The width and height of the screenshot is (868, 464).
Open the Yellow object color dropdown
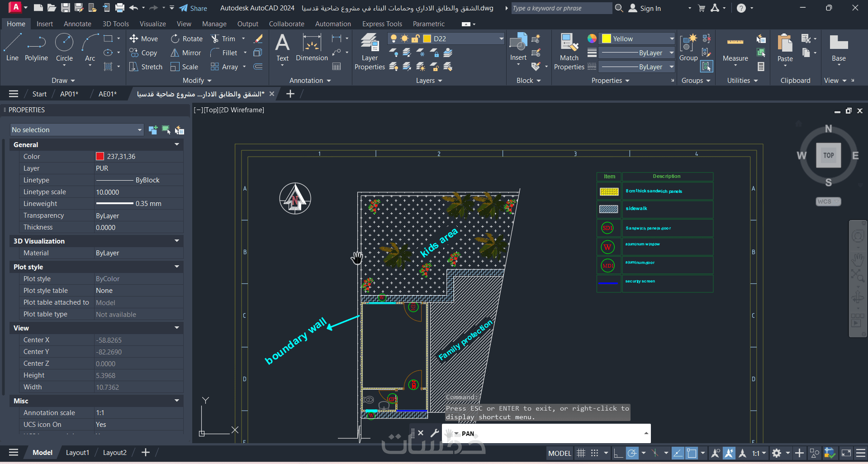671,39
